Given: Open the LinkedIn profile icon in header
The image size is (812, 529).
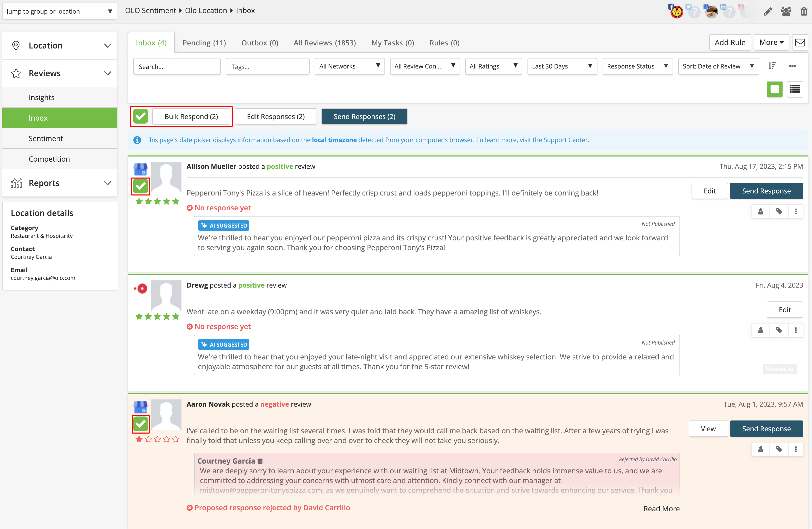Looking at the screenshot, I should click(728, 11).
